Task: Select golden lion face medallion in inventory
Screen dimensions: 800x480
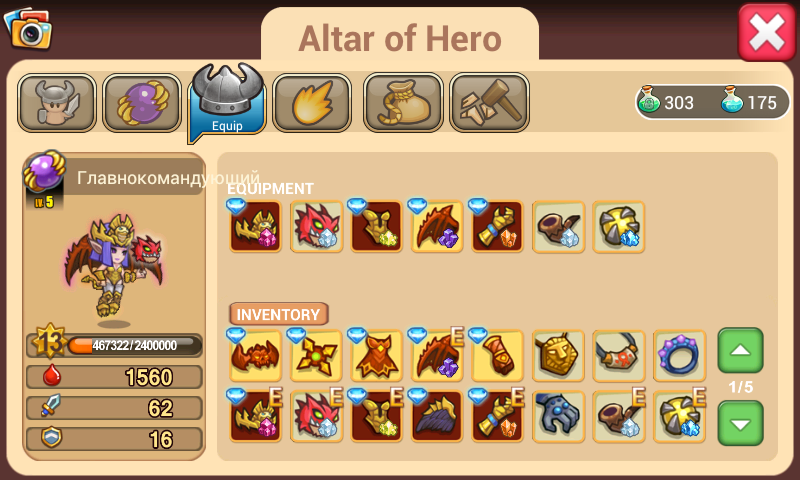Action: [559, 356]
